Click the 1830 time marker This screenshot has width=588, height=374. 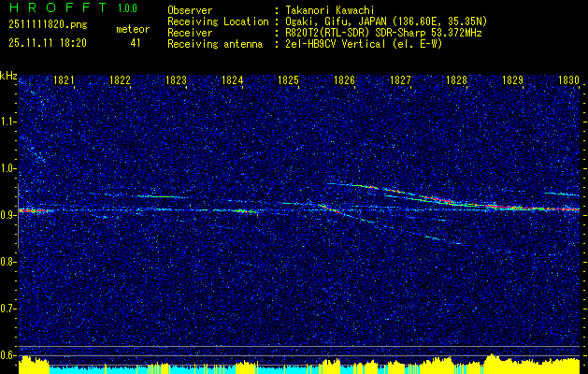point(569,79)
